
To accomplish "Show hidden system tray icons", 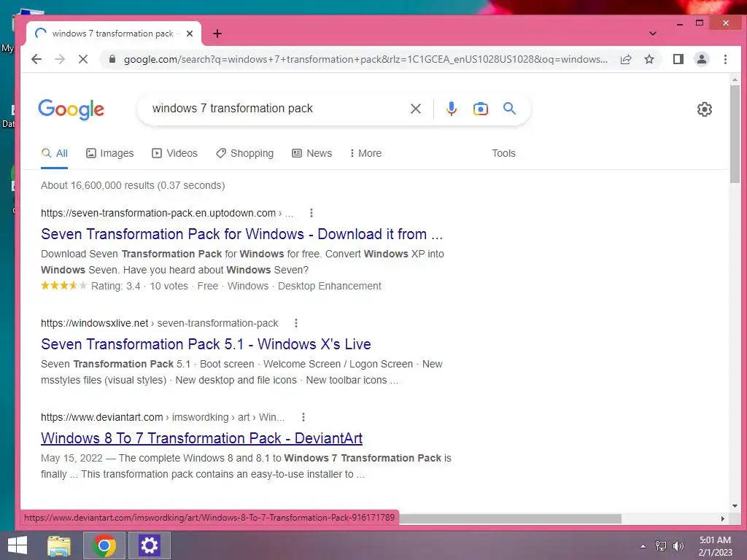I will tap(643, 545).
